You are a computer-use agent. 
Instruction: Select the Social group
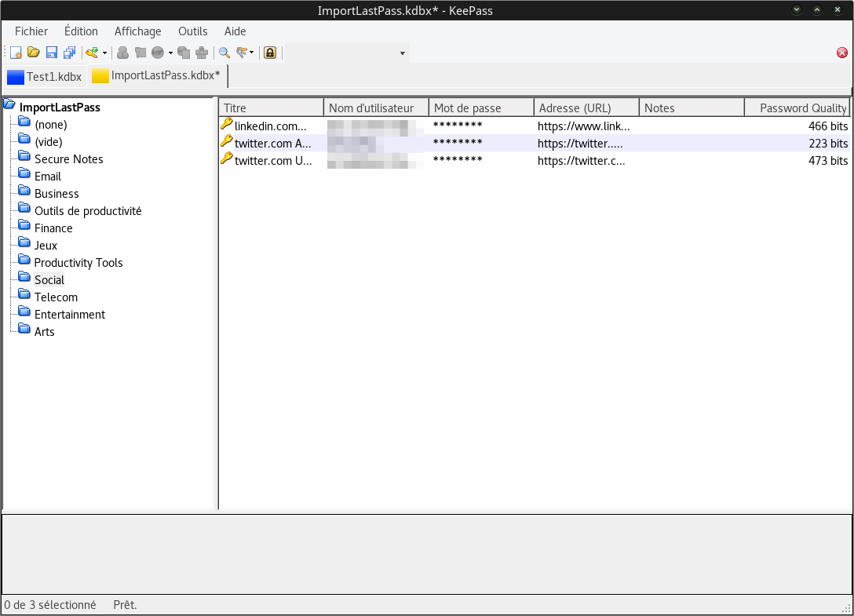click(x=49, y=280)
